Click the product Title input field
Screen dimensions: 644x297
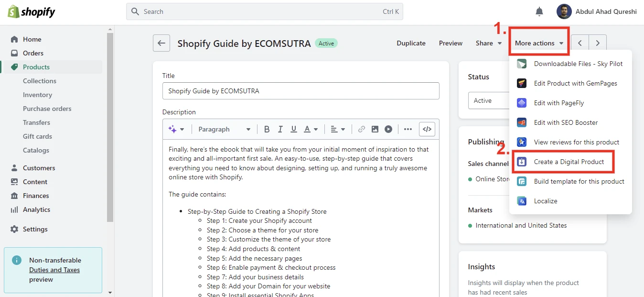coord(301,91)
